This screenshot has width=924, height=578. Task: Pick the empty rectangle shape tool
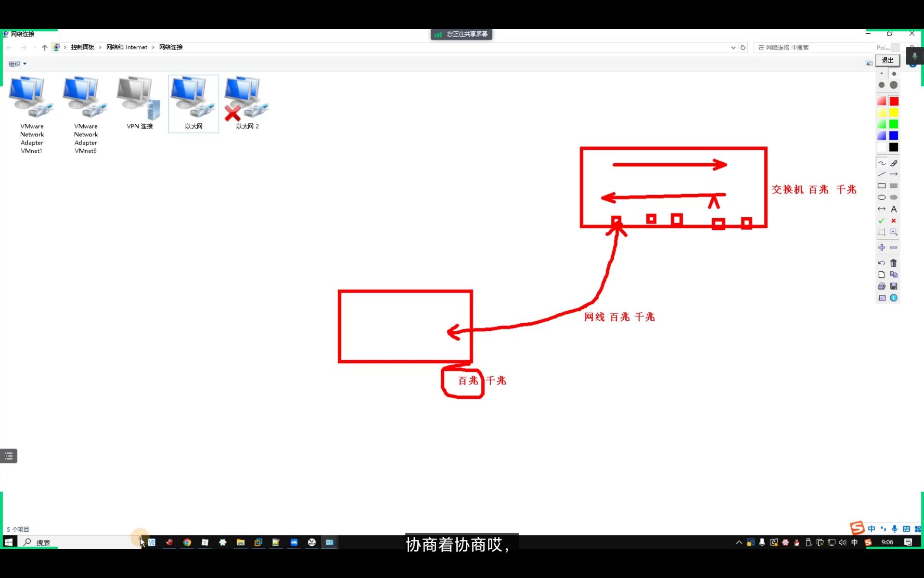(881, 186)
